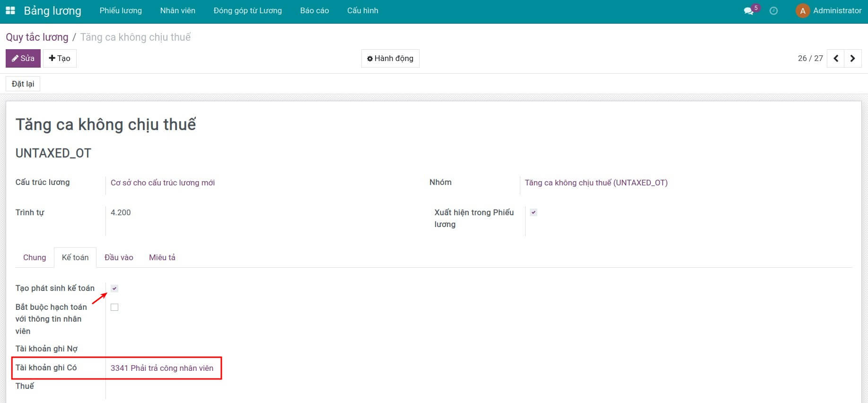Switch to the Đầu vào tab
This screenshot has height=403, width=868.
tap(119, 258)
